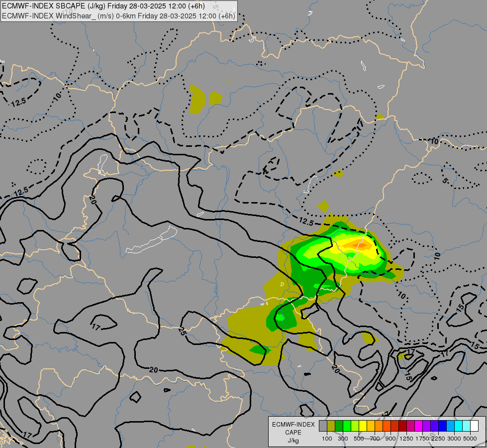This screenshot has height=448, width=487.
Task: Select the orange legend swatch after 700
Action: point(379,426)
